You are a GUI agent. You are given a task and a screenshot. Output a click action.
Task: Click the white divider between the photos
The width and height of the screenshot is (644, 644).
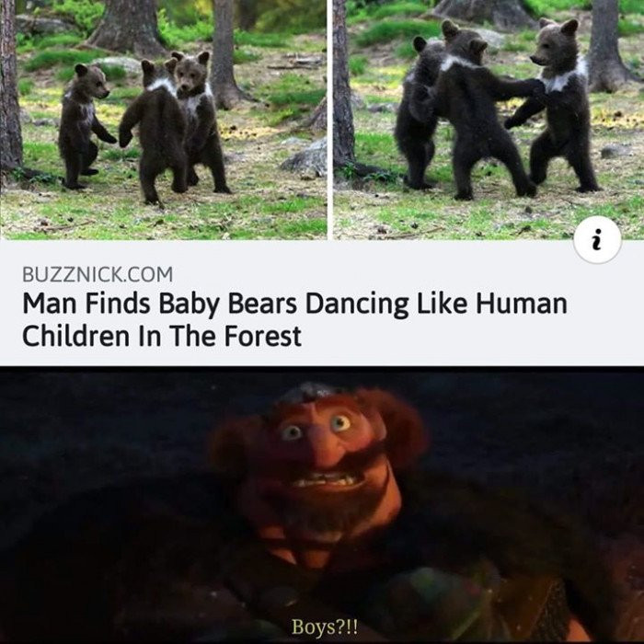pos(330,120)
